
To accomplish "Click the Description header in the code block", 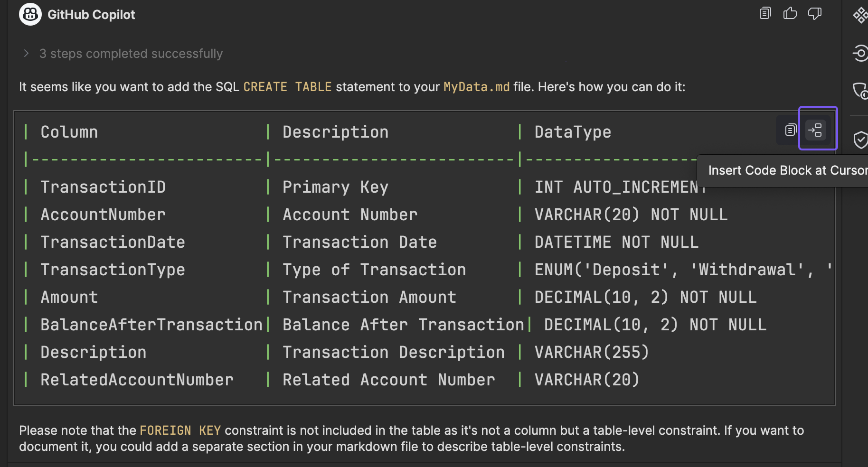I will (336, 132).
